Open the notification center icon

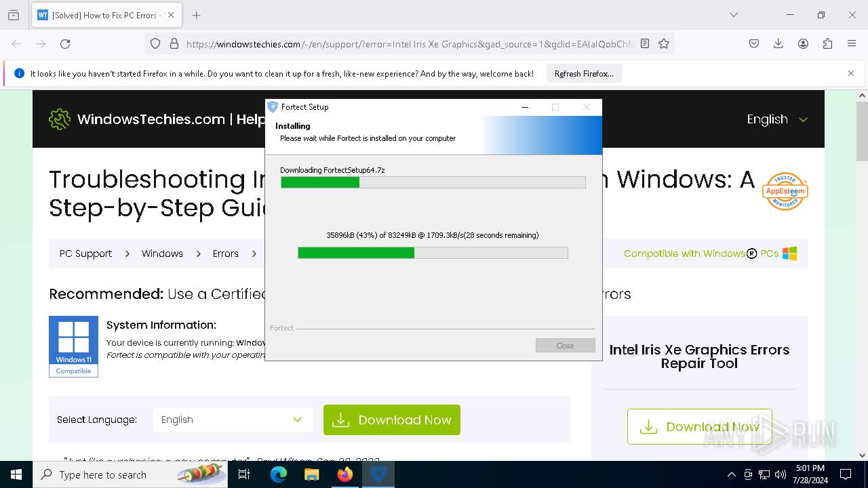pos(846,474)
